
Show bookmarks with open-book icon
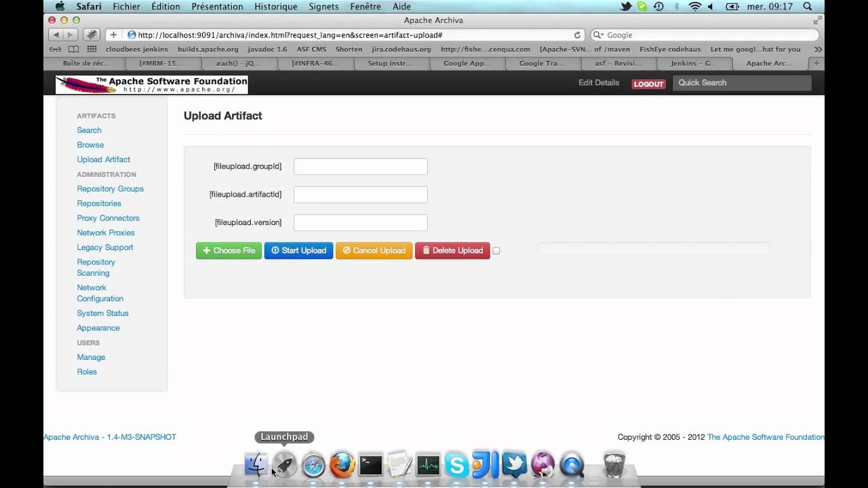pos(73,49)
